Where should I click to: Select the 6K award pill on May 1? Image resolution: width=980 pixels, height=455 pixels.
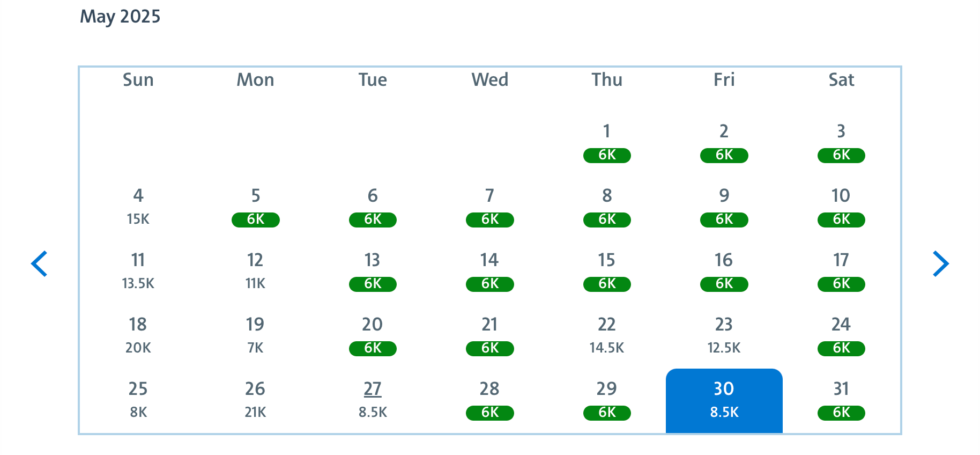point(606,155)
